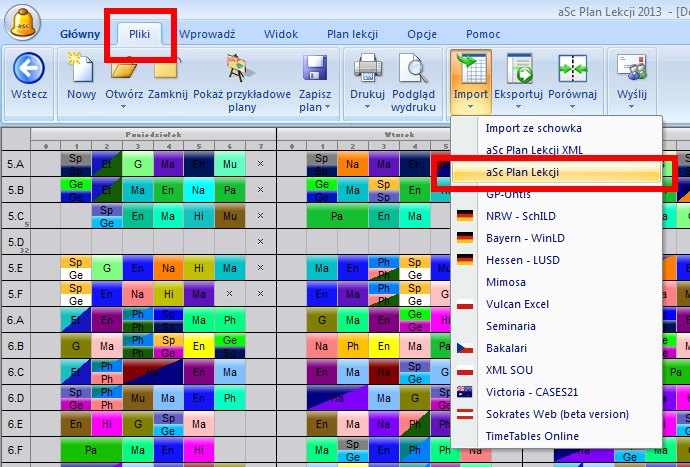Image resolution: width=690 pixels, height=467 pixels.
Task: Select Bakalari import with Czech flag
Action: pyautogui.click(x=557, y=348)
